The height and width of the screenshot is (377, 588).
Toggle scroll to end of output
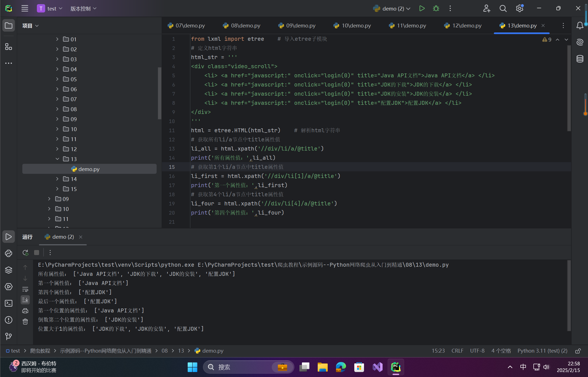tap(25, 300)
